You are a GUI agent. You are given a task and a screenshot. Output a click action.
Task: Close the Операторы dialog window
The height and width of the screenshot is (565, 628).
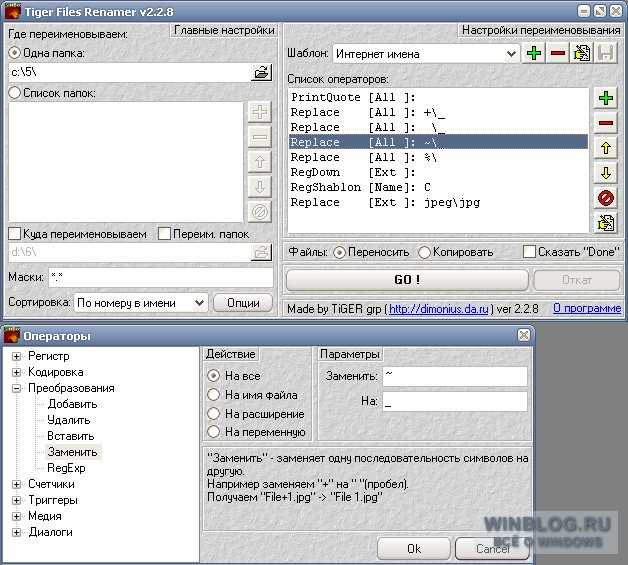coord(523,335)
